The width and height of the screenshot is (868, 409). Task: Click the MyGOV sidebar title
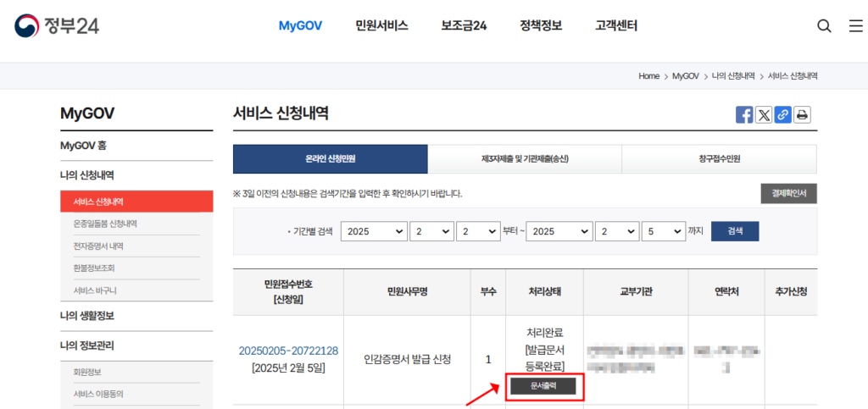(x=87, y=113)
